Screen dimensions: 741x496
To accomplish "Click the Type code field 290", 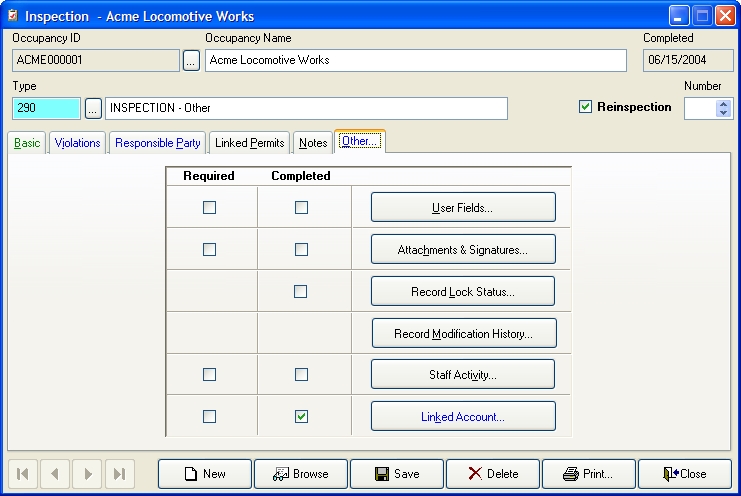I will 46,108.
